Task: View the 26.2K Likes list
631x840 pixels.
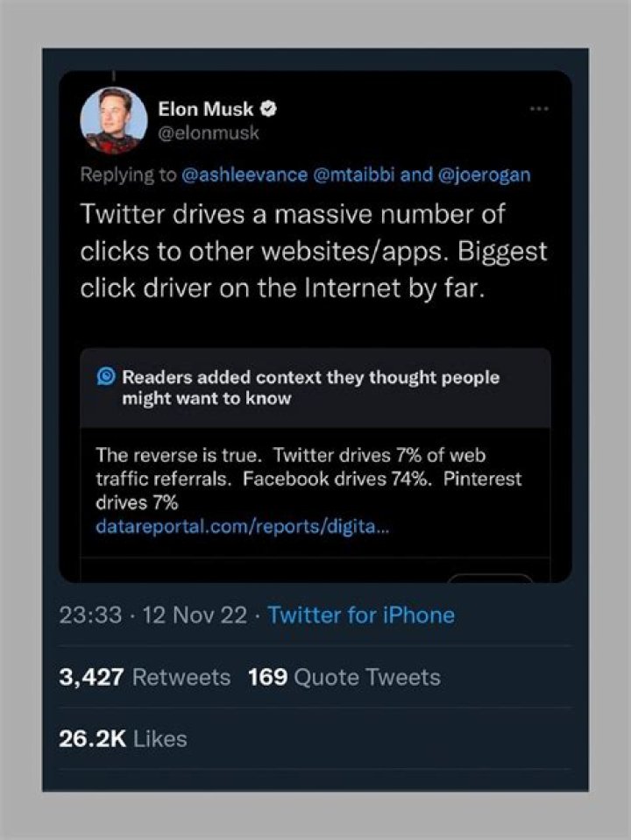Action: coord(123,738)
